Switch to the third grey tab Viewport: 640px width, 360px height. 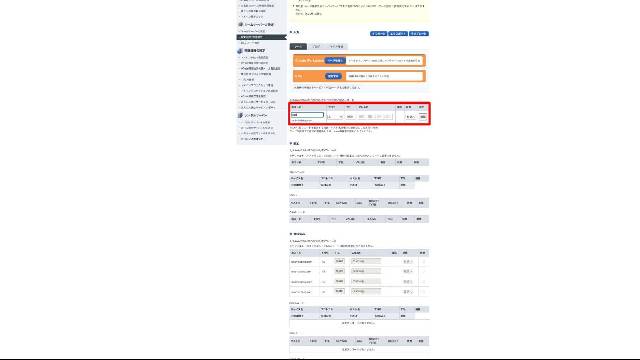click(337, 47)
